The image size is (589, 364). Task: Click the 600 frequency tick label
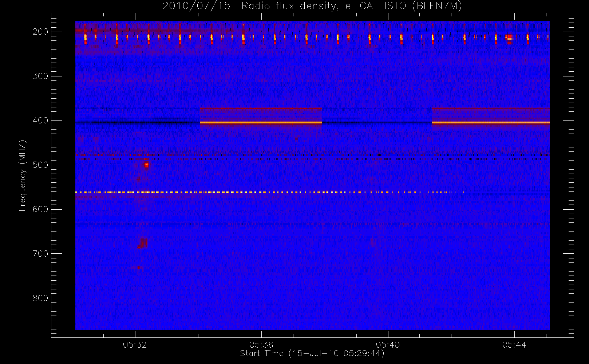click(40, 209)
